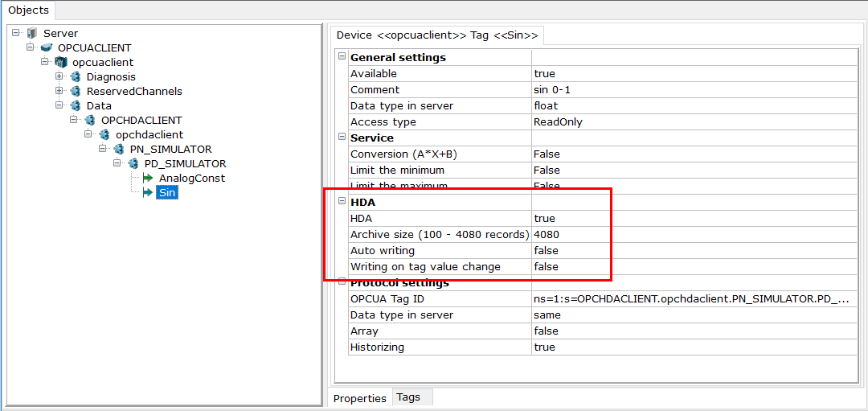
Task: Select the ReservedChannels tree item
Action: tap(134, 91)
